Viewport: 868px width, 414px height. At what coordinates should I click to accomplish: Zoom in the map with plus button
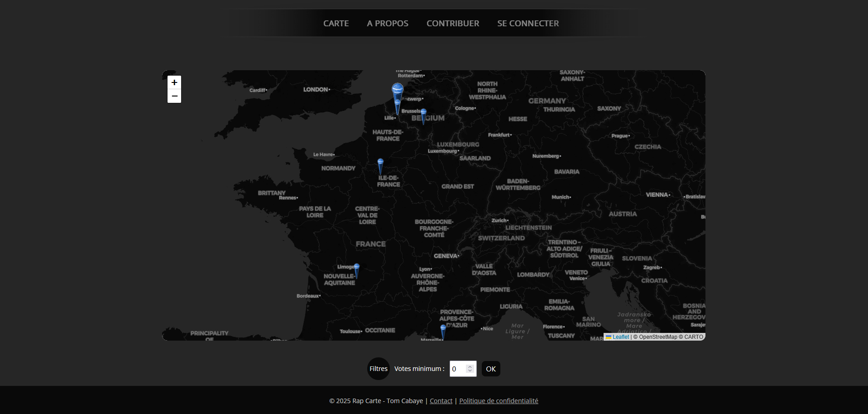point(174,82)
